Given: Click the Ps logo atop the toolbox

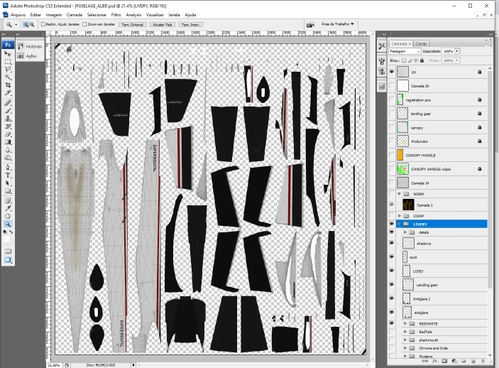Looking at the screenshot, I should (8, 45).
